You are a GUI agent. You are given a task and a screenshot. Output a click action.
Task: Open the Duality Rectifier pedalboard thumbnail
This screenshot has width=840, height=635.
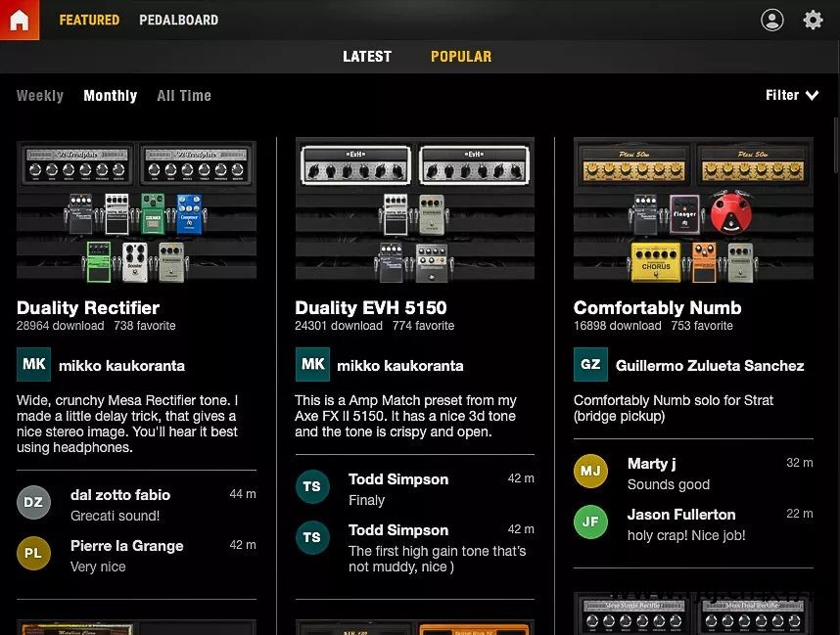coord(136,210)
